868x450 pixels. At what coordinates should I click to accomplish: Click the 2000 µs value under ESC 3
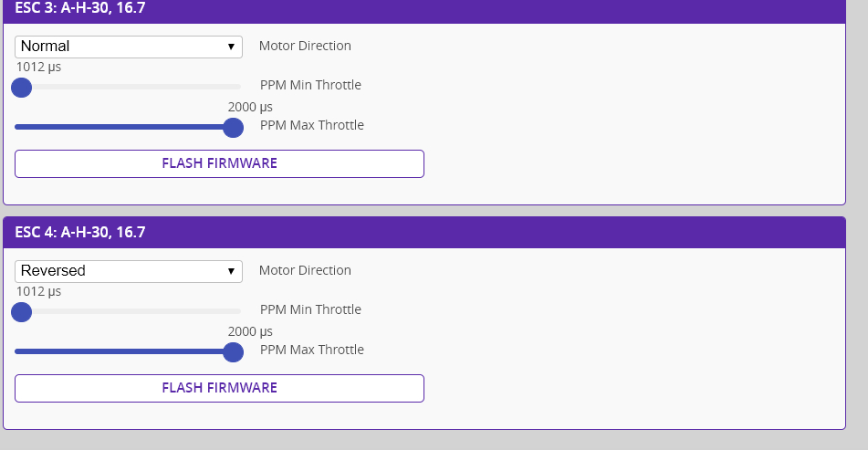[x=250, y=107]
